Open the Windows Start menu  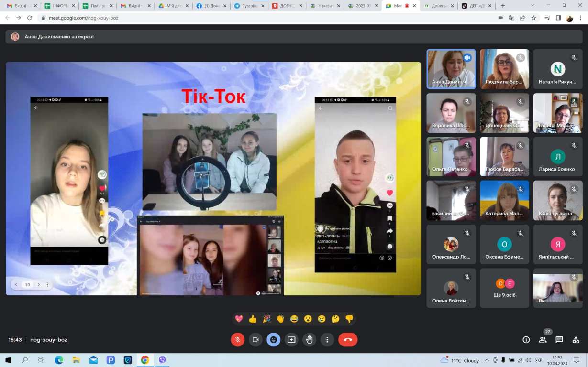[x=8, y=360]
